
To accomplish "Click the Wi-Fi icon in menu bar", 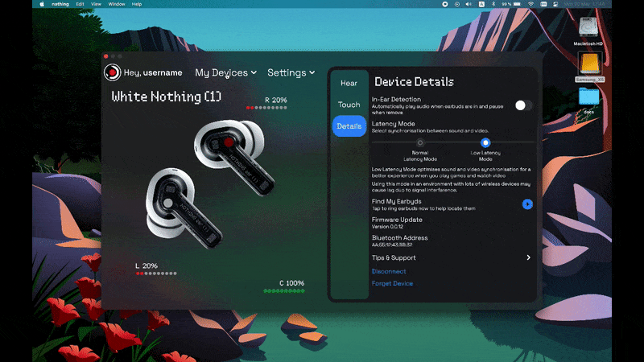I will pos(530,4).
